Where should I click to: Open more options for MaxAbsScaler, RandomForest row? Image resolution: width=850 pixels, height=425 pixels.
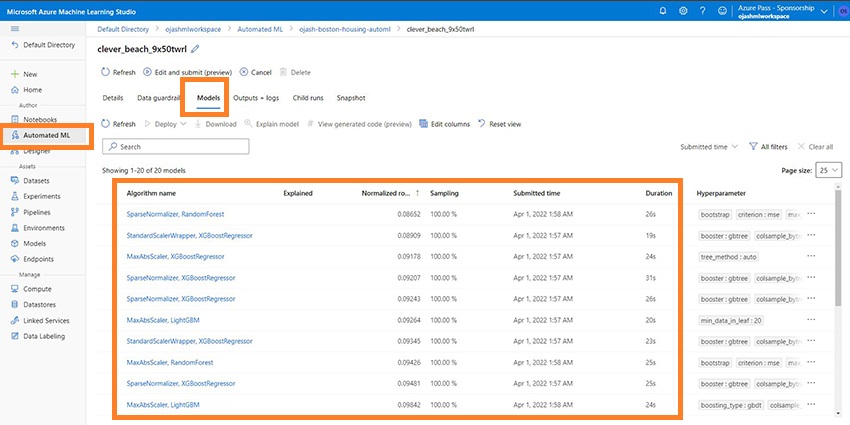pyautogui.click(x=811, y=362)
